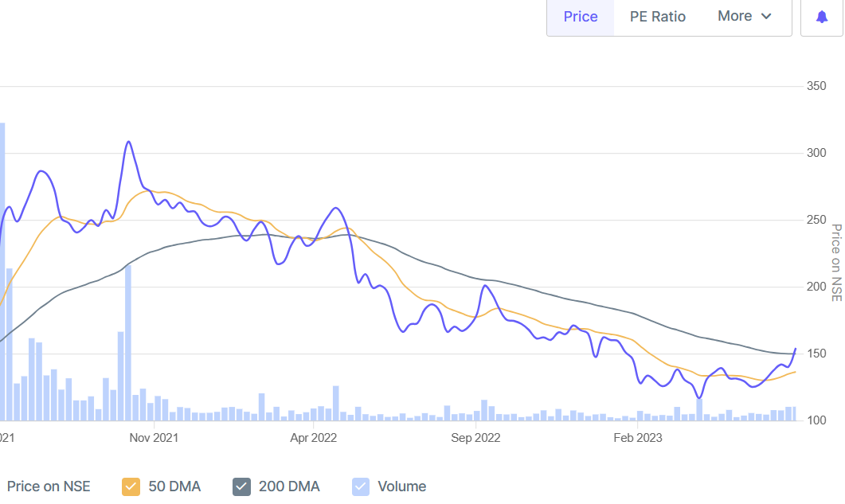The image size is (845, 504).
Task: Click the 350 y-axis value label
Action: click(x=816, y=86)
